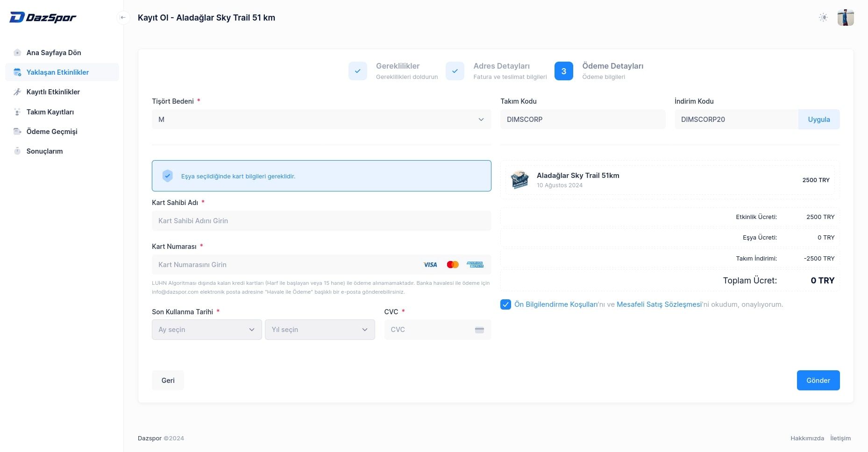
Task: Click the Aladağlar Sky Trail event thumbnail
Action: pos(519,180)
